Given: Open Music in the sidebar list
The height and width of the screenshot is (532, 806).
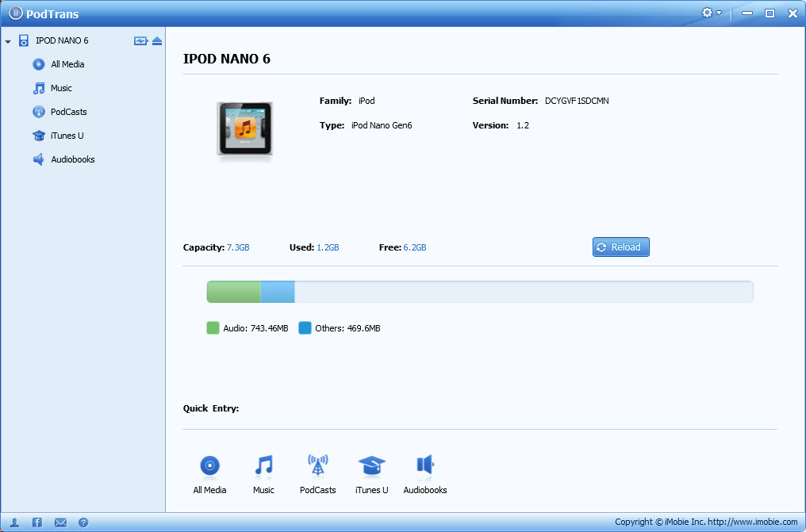Looking at the screenshot, I should coord(61,88).
